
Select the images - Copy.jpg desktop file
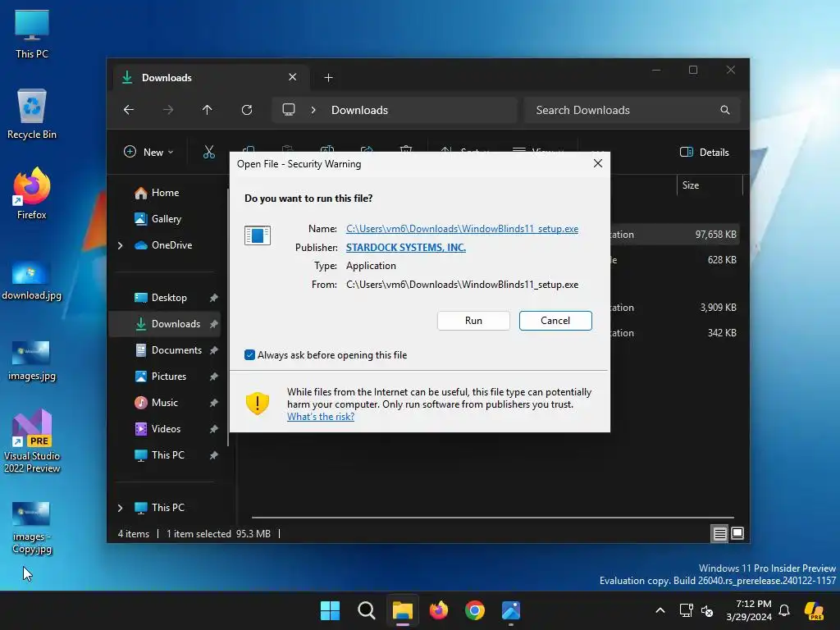32,528
